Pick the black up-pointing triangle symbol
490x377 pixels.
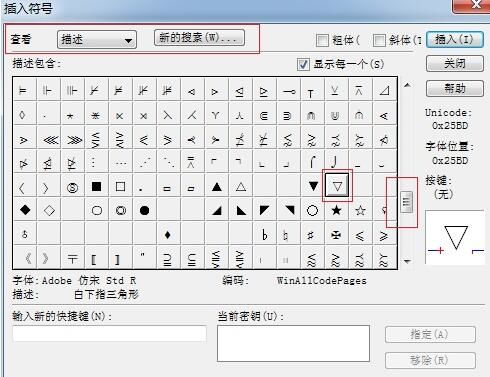point(217,186)
